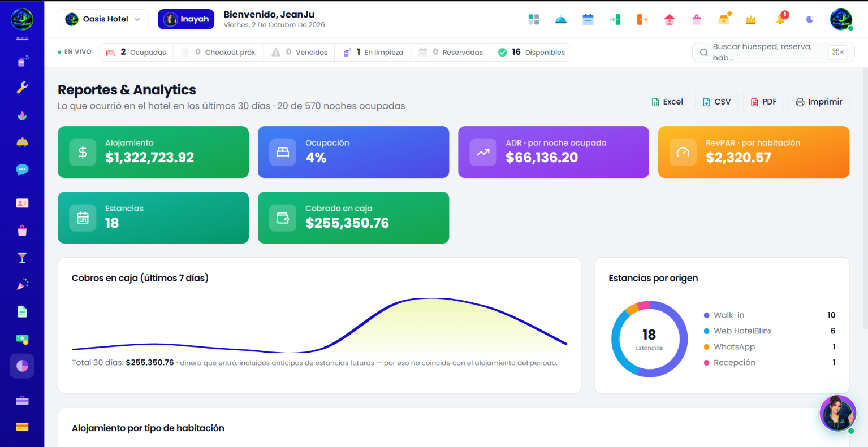Export the report as CSV
Screen dimensions: 868x447
[x=716, y=102]
